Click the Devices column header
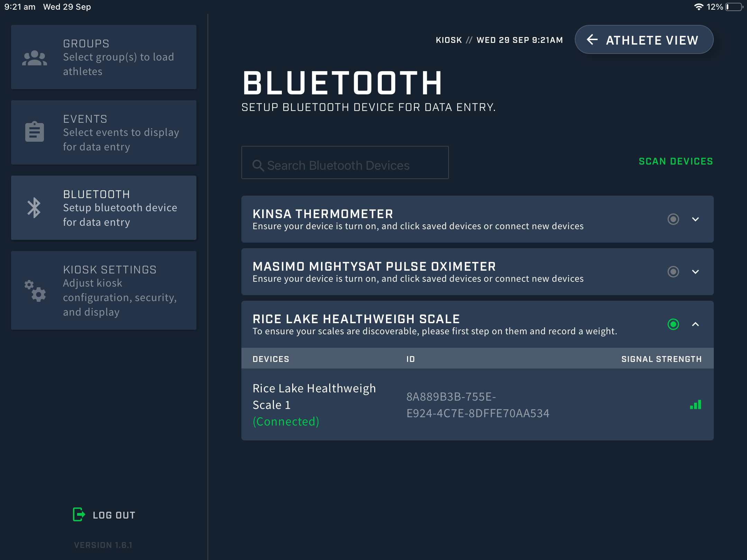 [x=271, y=359]
